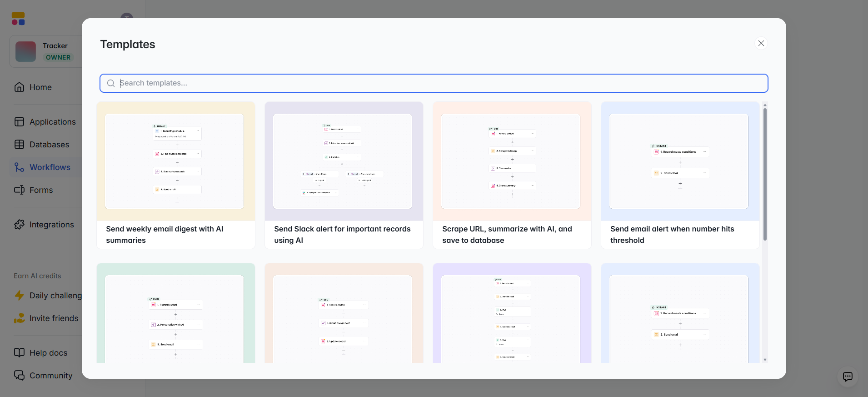This screenshot has height=397, width=868.
Task: Select 'Send weekly email digest with AI summaries'
Action: coord(165,235)
